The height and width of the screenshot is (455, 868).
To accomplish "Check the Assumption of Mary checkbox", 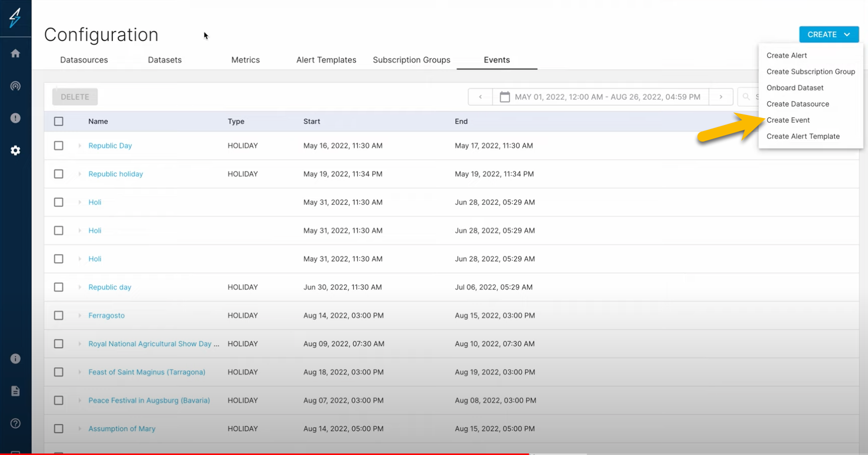I will pos(59,429).
